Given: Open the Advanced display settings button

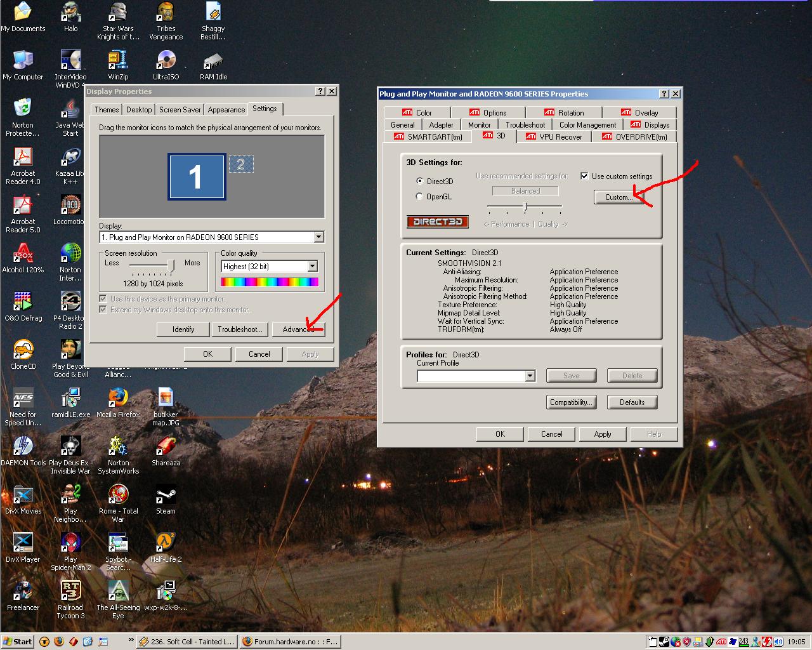Looking at the screenshot, I should 298,329.
